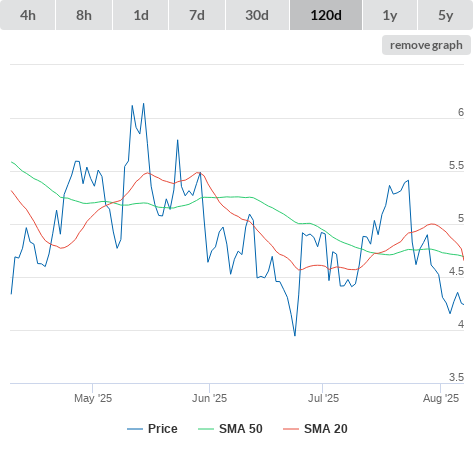This screenshot has height=455, width=474.
Task: Open the 1y time range
Action: [x=390, y=15]
